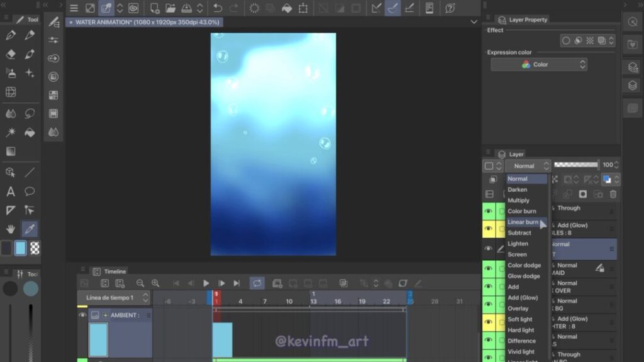Click the red frame 1 marker on the timeline ruler

pyautogui.click(x=216, y=298)
